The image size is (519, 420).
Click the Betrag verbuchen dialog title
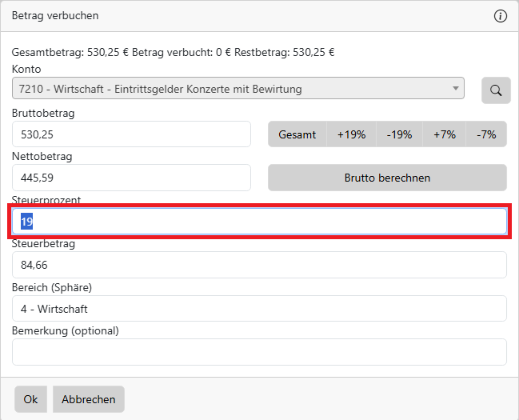point(55,16)
